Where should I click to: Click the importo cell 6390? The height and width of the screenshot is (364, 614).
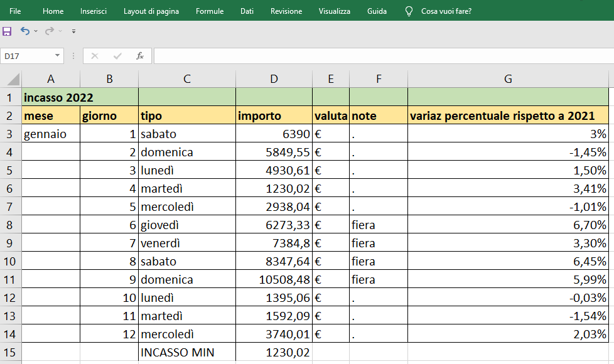pos(274,134)
